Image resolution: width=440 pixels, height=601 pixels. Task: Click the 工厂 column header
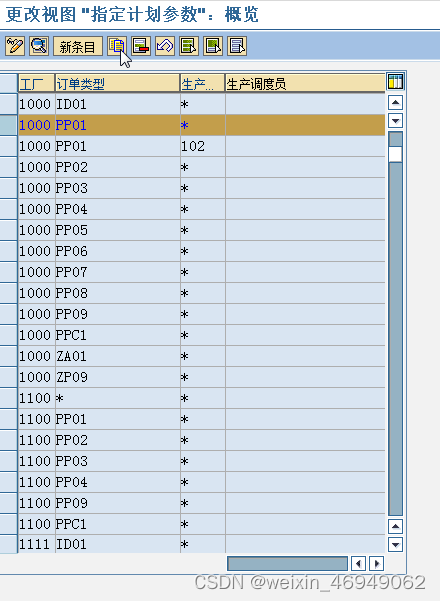[x=36, y=84]
